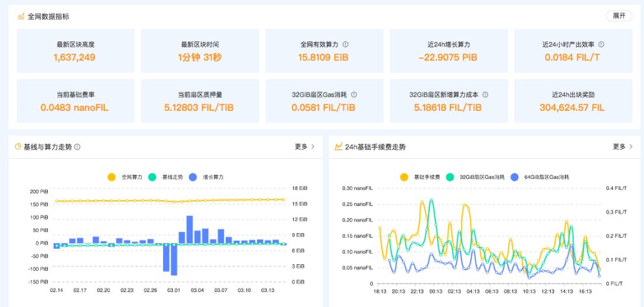Screen dimensions: 644x307
Task: Click the 近24h出块奖励 value 304,624.57 FIL
Action: point(572,108)
